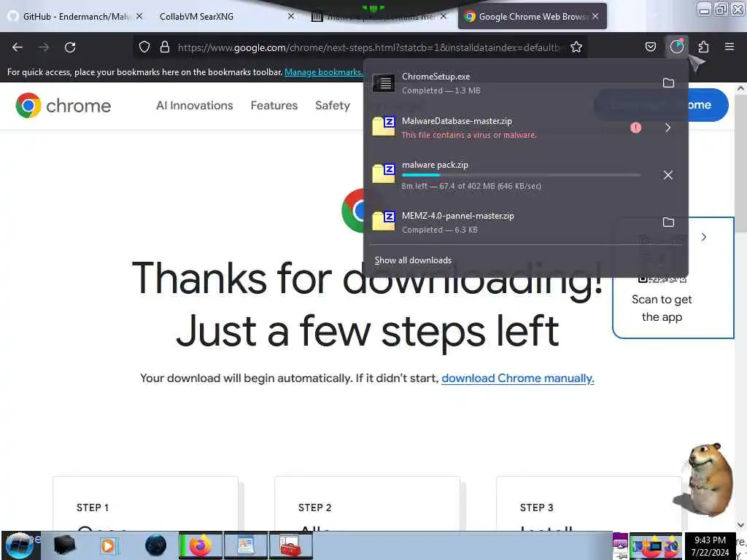Close the GitHub - Endermanch tab
This screenshot has width=747, height=560.
pos(139,16)
